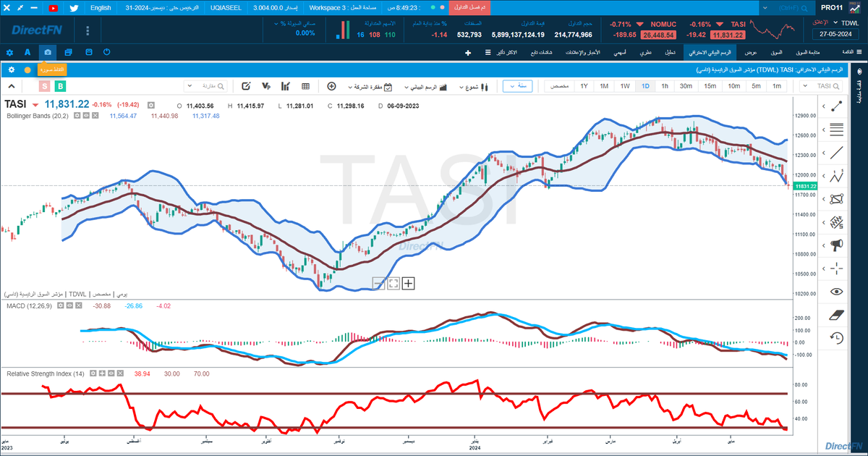The height and width of the screenshot is (456, 868).
Task: Click the green Buy B button
Action: tap(61, 86)
